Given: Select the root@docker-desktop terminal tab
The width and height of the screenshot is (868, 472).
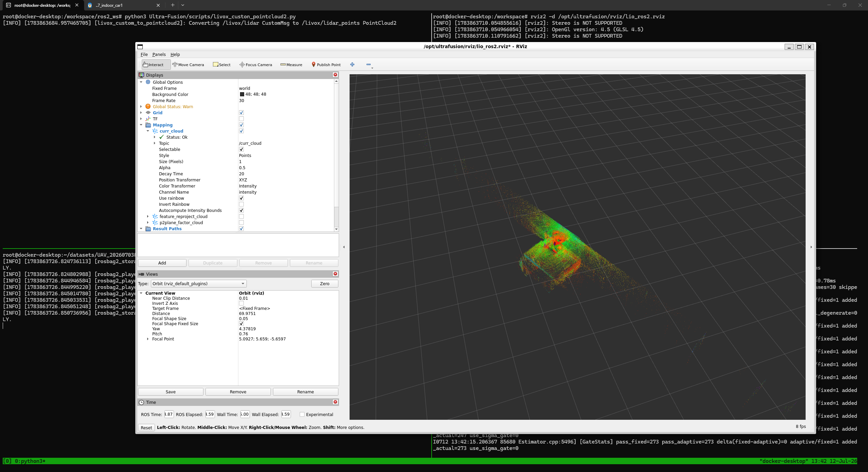Looking at the screenshot, I should [x=42, y=5].
